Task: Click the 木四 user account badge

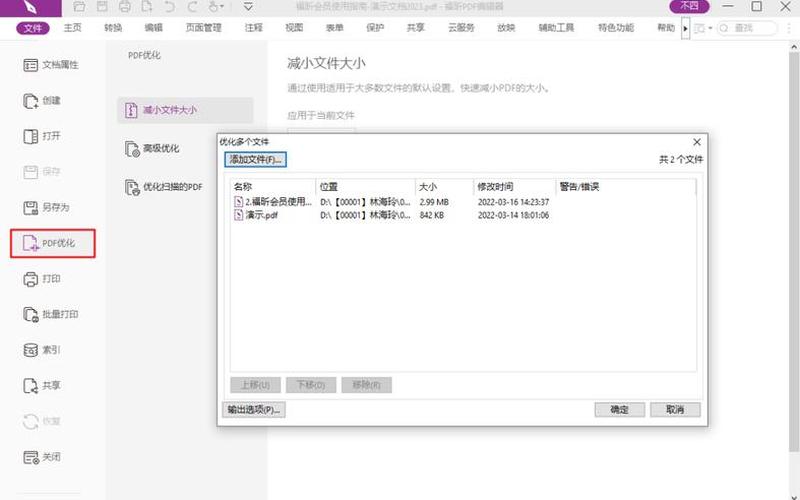Action: pyautogui.click(x=689, y=6)
